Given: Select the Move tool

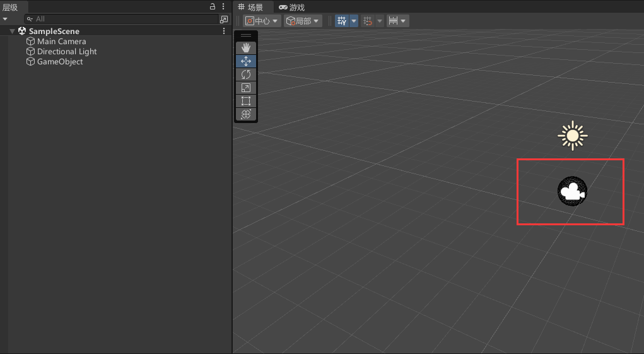Looking at the screenshot, I should (245, 61).
